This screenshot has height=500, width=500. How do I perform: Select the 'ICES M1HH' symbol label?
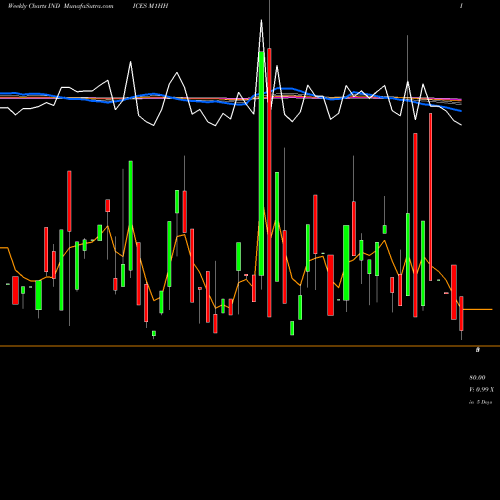tap(150, 6)
